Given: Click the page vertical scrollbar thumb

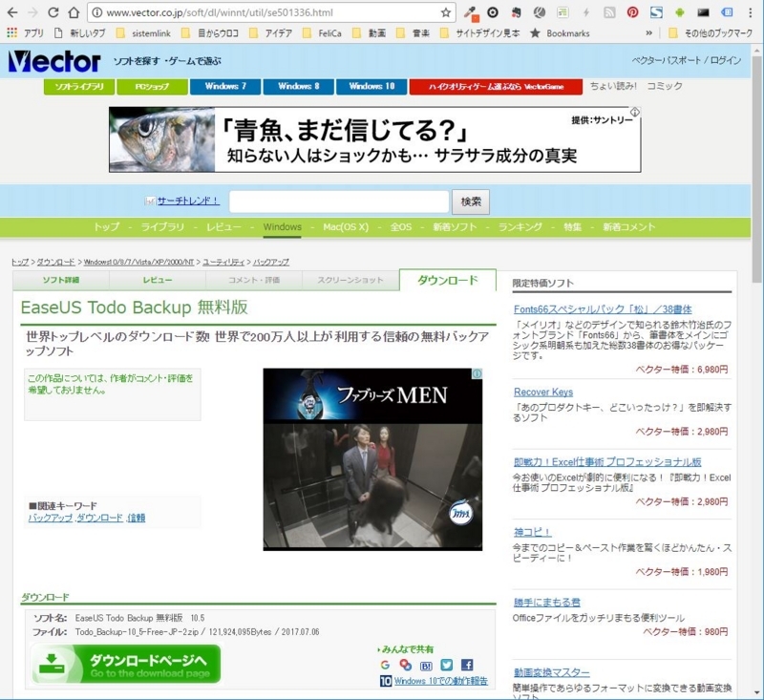Looking at the screenshot, I should pyautogui.click(x=756, y=168).
